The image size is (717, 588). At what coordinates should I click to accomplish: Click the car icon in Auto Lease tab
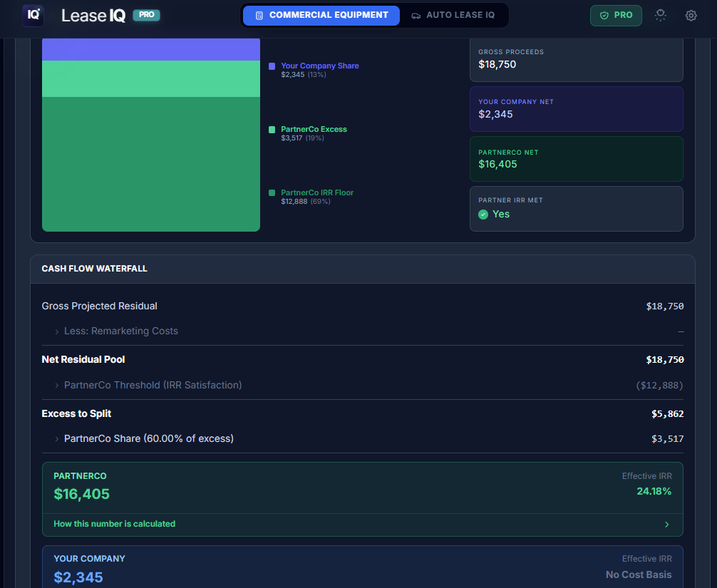pyautogui.click(x=416, y=16)
